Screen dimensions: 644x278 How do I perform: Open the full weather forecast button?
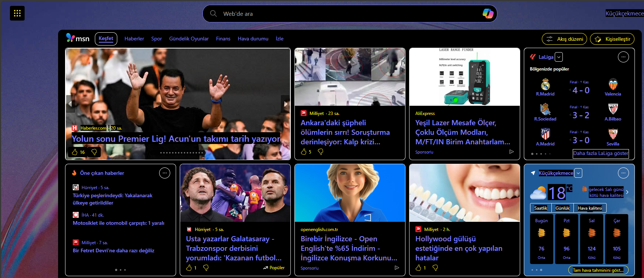[x=598, y=270]
